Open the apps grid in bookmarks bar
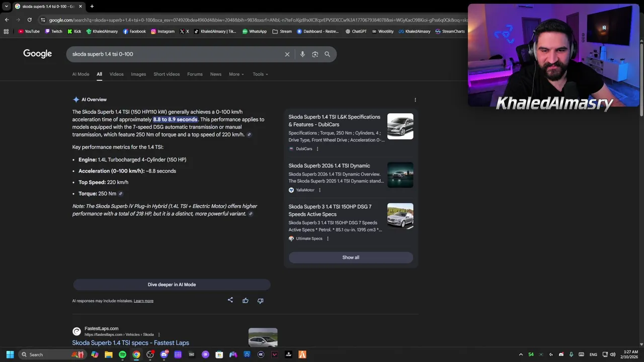This screenshot has height=362, width=644. (x=6, y=31)
